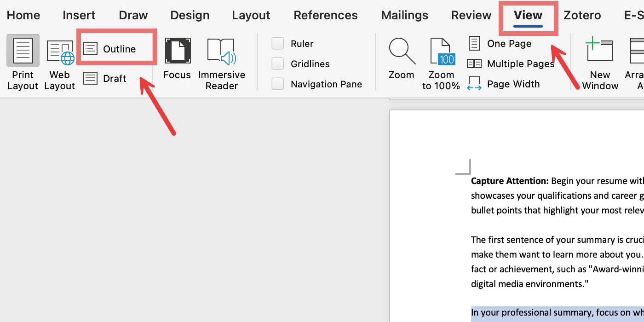The image size is (644, 322).
Task: Open the Zotero tab
Action: [x=582, y=15]
